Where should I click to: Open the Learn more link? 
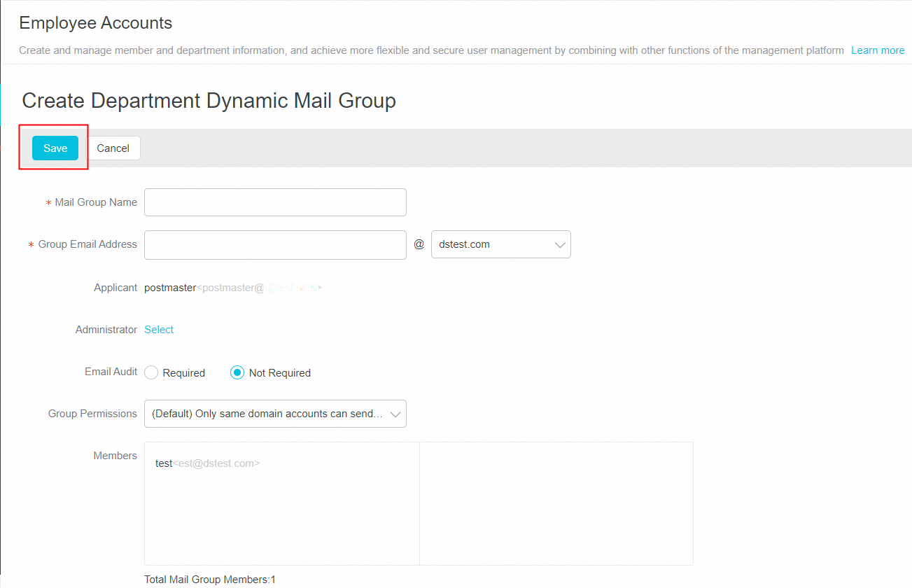(878, 50)
